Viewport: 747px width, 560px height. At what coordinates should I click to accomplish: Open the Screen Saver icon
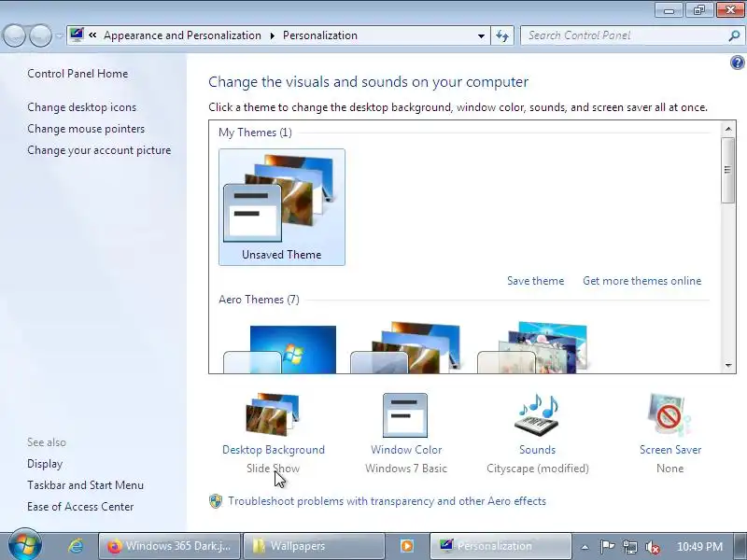pyautogui.click(x=669, y=414)
